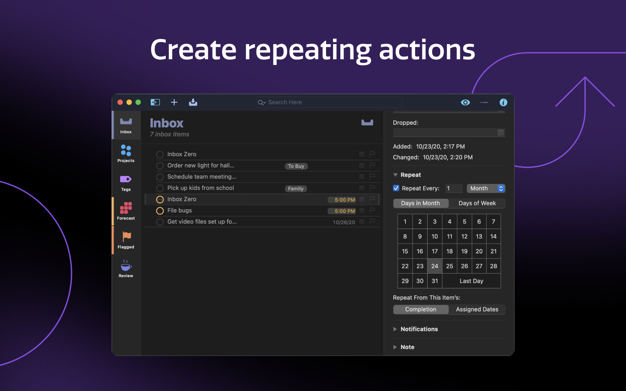Click in the Search Here field
626x391 pixels.
tap(329, 103)
